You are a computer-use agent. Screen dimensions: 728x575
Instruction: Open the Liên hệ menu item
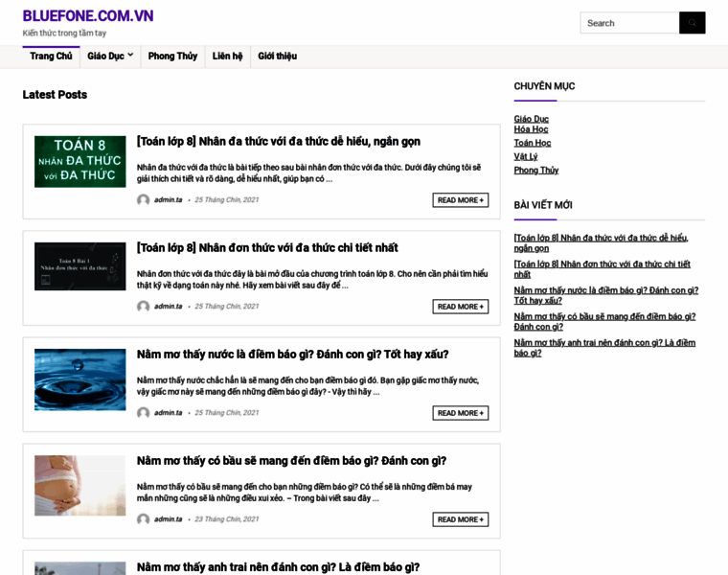coord(228,57)
